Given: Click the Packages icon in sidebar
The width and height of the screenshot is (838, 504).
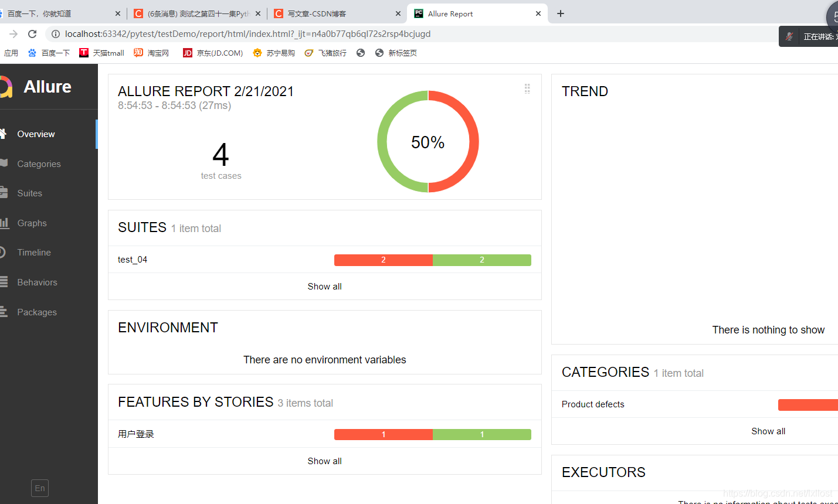Looking at the screenshot, I should 4,312.
